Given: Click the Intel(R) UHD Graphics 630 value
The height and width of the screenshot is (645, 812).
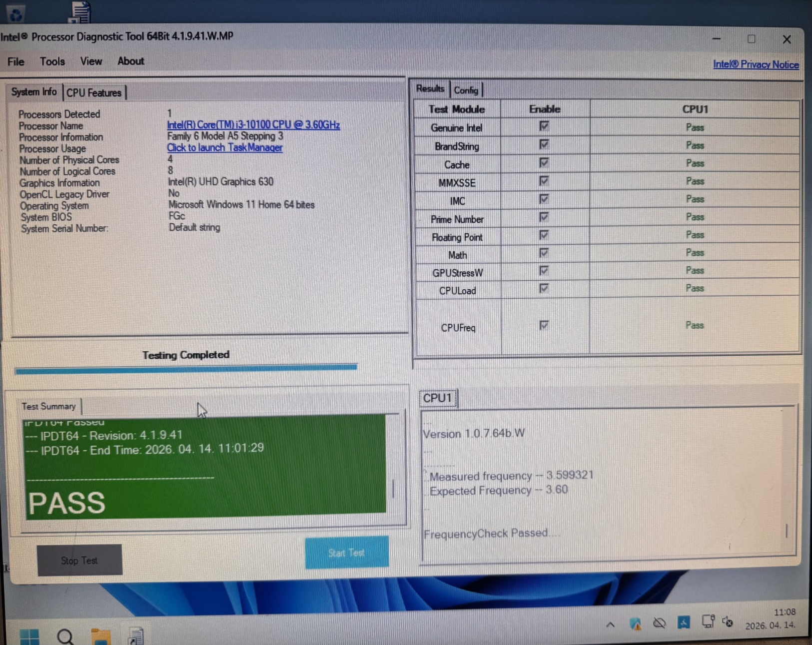Looking at the screenshot, I should (221, 181).
